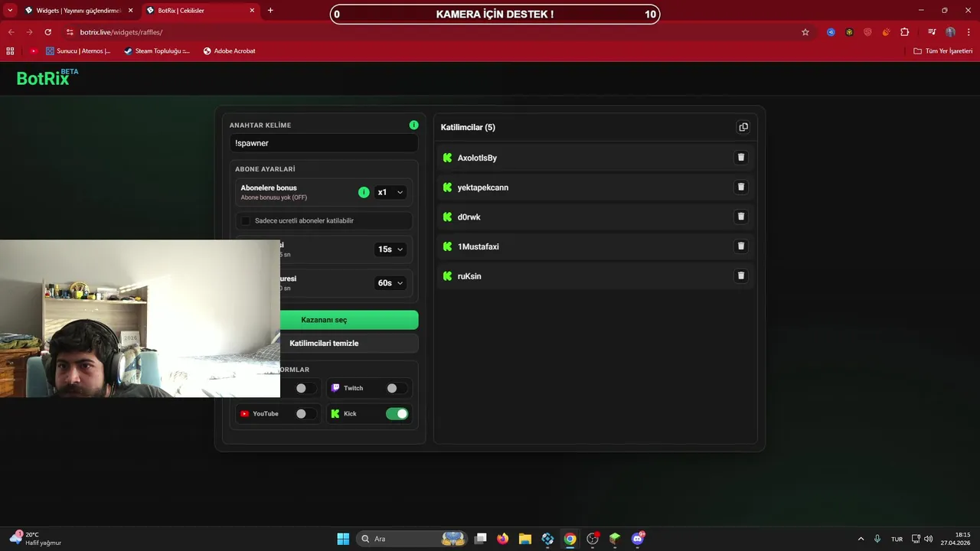
Task: Open Firefox from the taskbar
Action: coord(502,539)
